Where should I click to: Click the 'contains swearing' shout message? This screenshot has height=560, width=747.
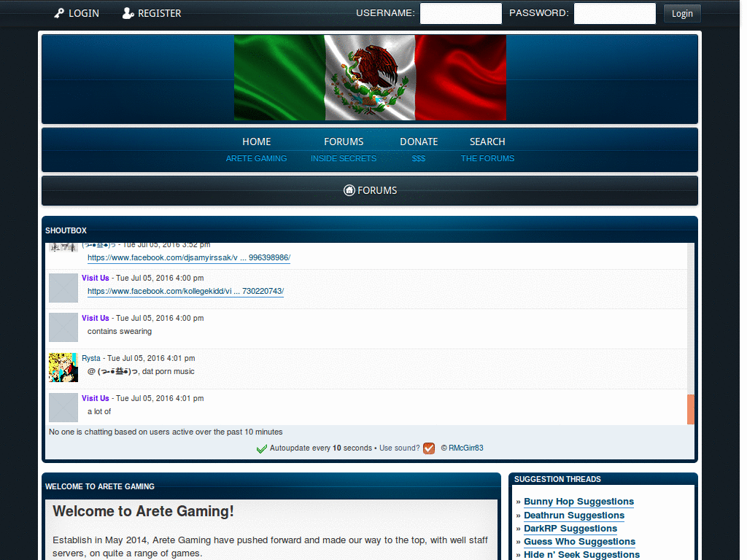pyautogui.click(x=120, y=332)
